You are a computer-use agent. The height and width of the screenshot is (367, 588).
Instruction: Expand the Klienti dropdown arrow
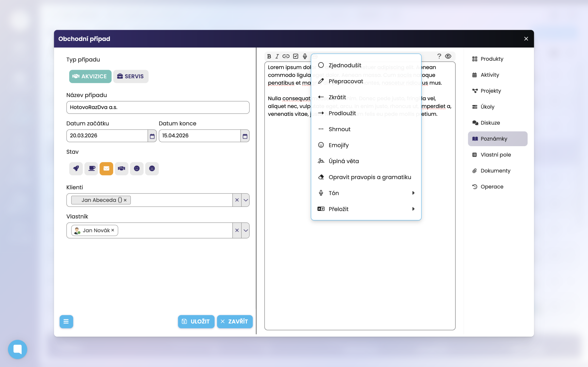(x=246, y=200)
